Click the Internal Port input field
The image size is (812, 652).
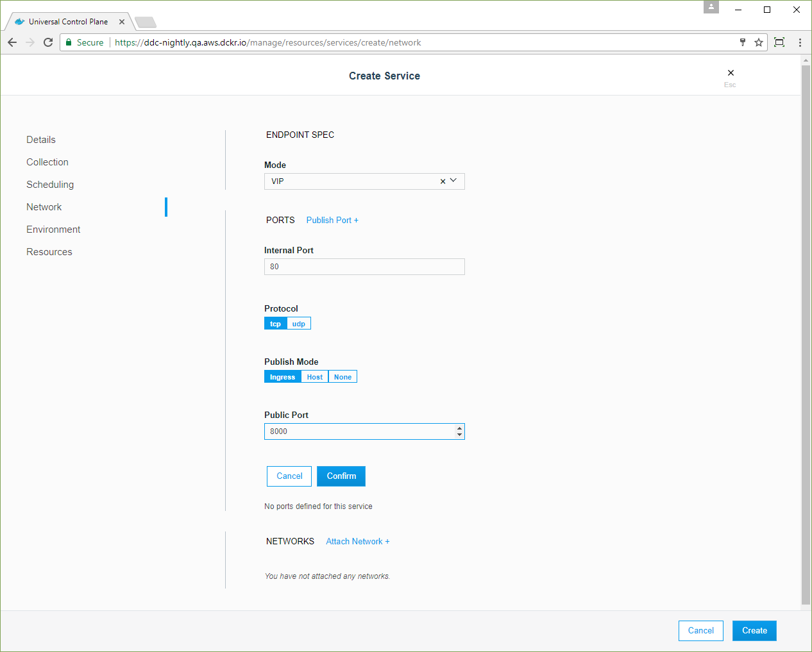tap(364, 267)
